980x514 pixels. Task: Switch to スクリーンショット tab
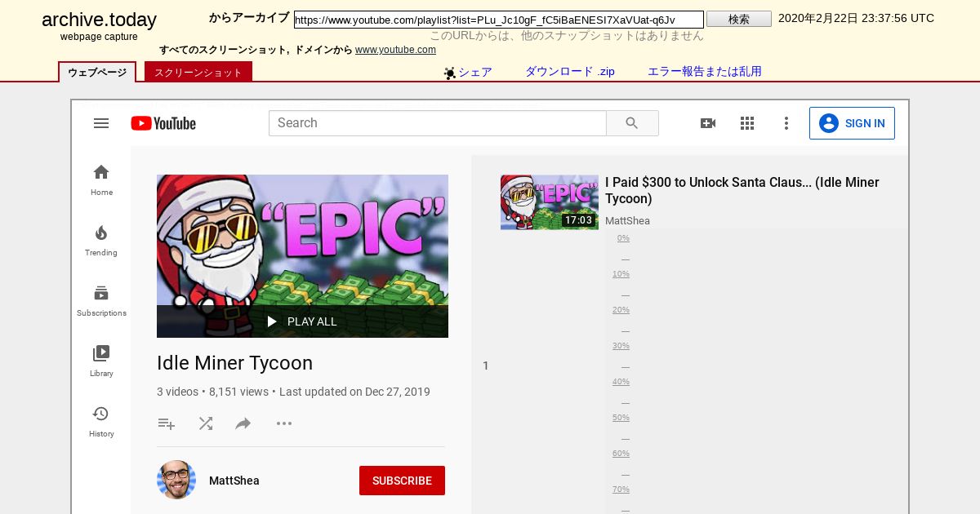coord(198,72)
